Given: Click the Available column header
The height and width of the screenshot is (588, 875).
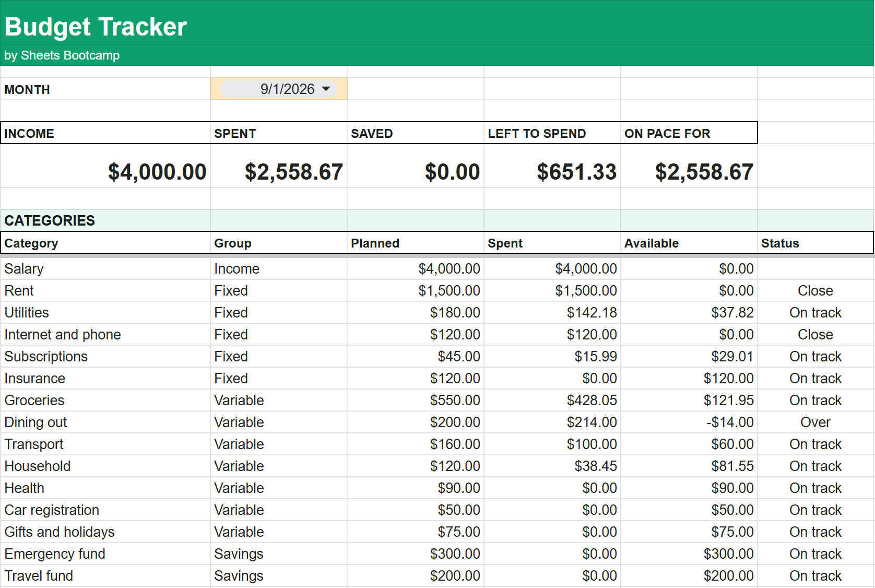Looking at the screenshot, I should click(689, 243).
